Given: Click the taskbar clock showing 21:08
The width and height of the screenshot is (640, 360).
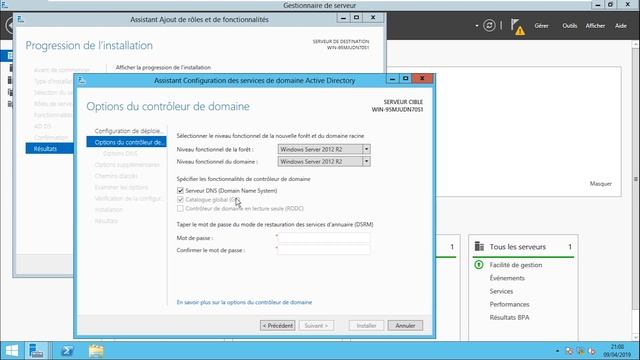Looking at the screenshot, I should [617, 351].
